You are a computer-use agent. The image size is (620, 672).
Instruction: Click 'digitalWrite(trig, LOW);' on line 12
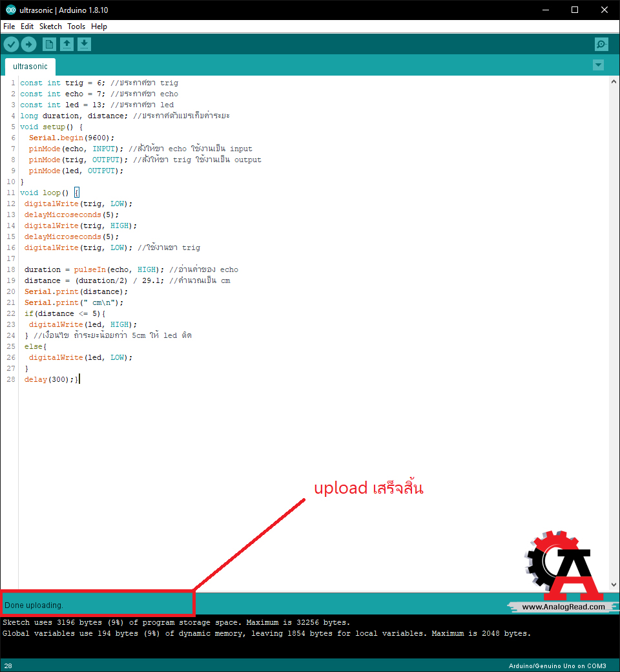pos(78,204)
